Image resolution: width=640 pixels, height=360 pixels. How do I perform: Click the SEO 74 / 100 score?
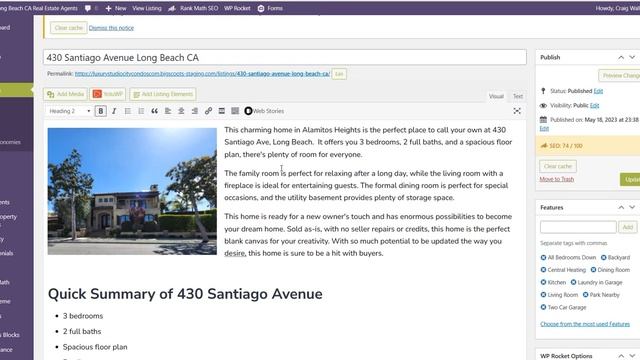click(566, 146)
